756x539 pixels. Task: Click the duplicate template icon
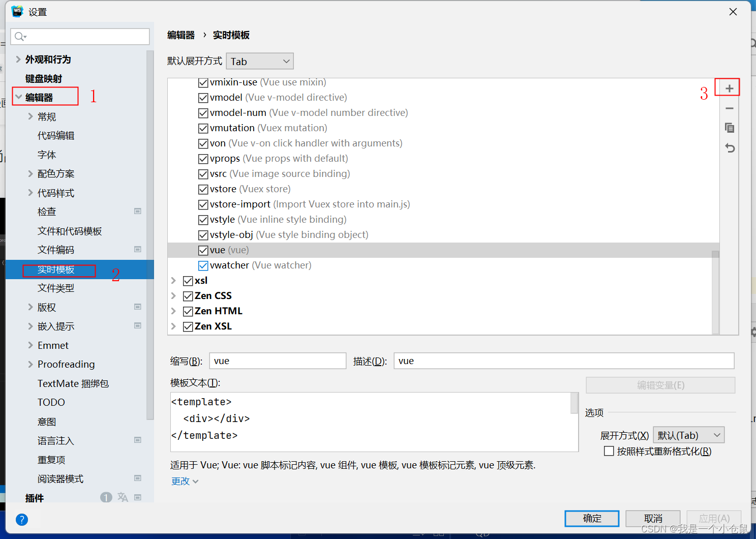pyautogui.click(x=729, y=128)
